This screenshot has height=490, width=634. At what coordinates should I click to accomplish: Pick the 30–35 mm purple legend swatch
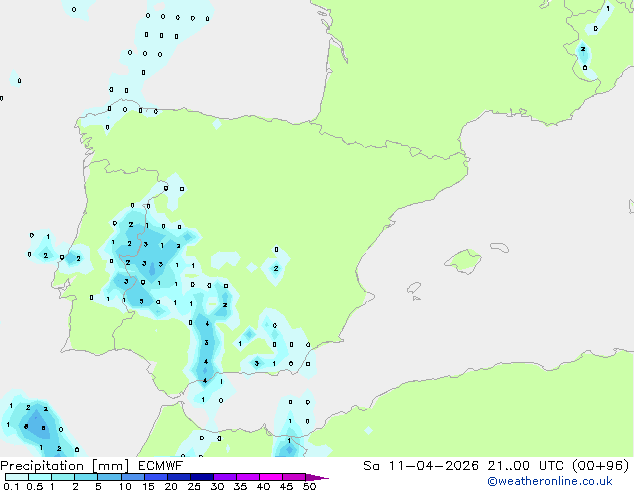click(225, 477)
